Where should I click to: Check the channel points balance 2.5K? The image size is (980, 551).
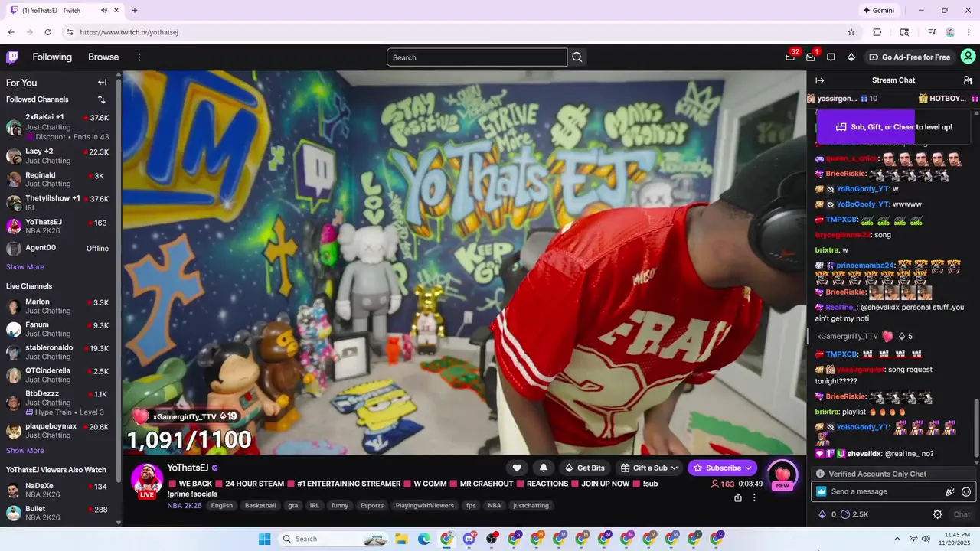click(854, 514)
